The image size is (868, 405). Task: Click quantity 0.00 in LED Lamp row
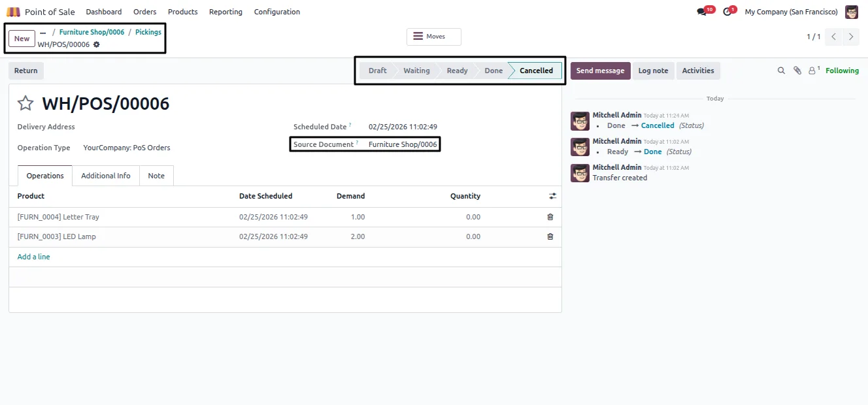[473, 236]
